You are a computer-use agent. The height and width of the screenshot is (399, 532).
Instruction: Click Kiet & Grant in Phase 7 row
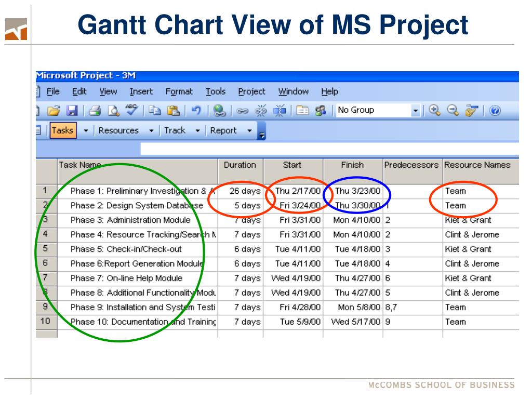pos(481,278)
